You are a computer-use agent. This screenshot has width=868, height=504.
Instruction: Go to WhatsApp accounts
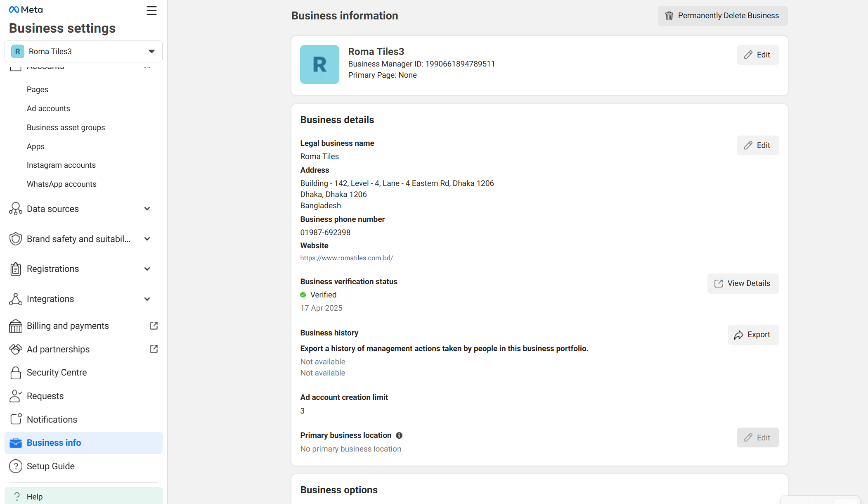pos(61,184)
